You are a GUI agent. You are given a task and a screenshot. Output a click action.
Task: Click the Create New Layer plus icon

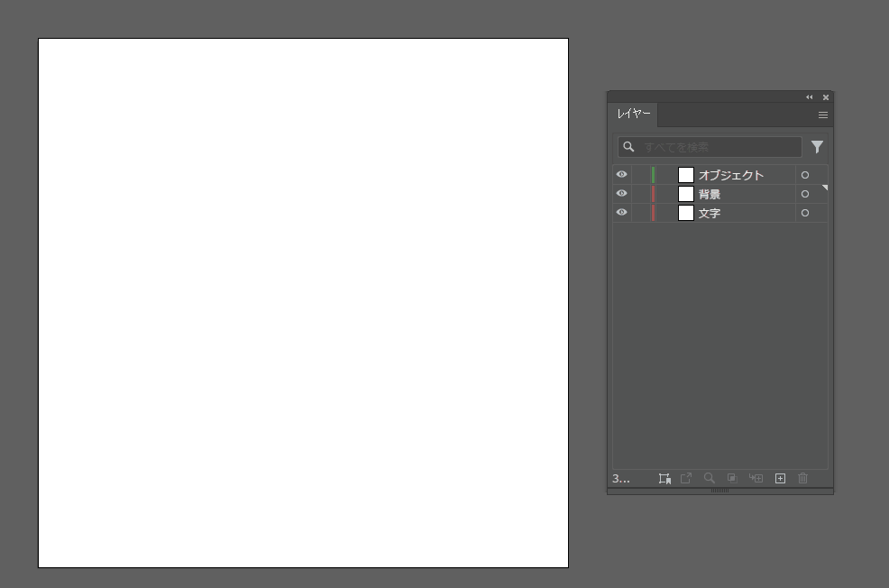780,479
